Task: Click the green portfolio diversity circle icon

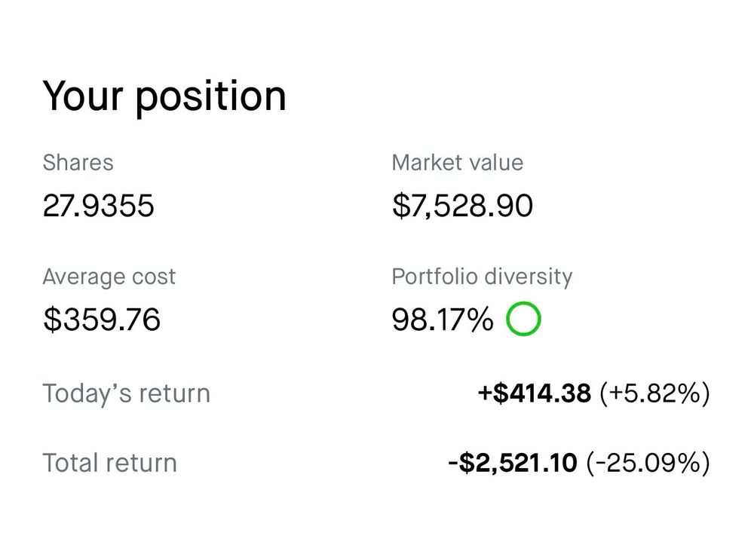Action: [x=523, y=320]
